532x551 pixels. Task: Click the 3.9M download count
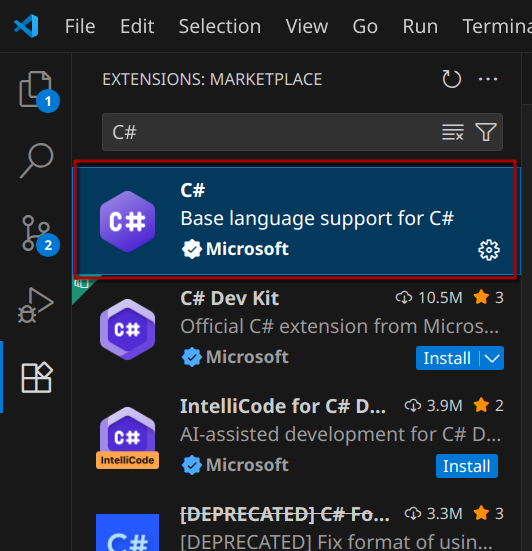(434, 406)
